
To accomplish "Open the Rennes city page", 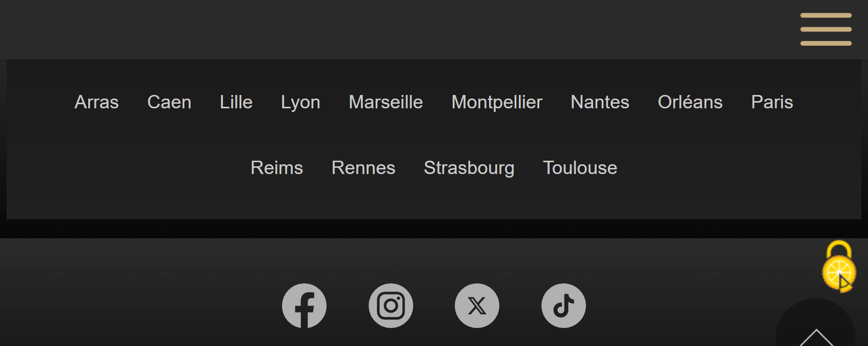I will pyautogui.click(x=363, y=168).
